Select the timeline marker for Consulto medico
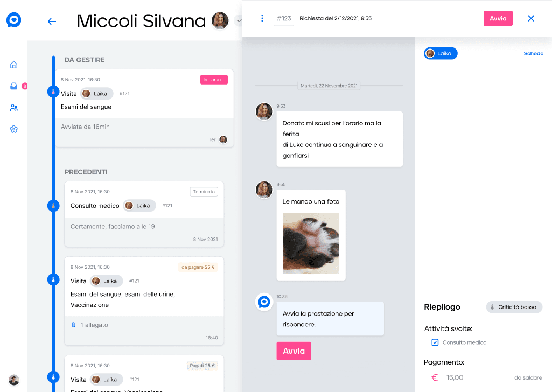 click(x=53, y=206)
